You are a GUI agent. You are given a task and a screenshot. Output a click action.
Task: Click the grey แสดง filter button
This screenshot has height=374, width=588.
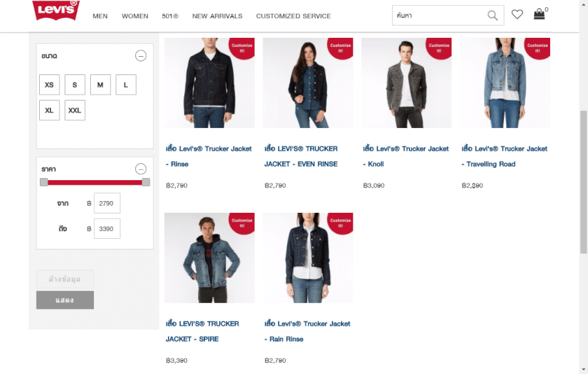[65, 300]
